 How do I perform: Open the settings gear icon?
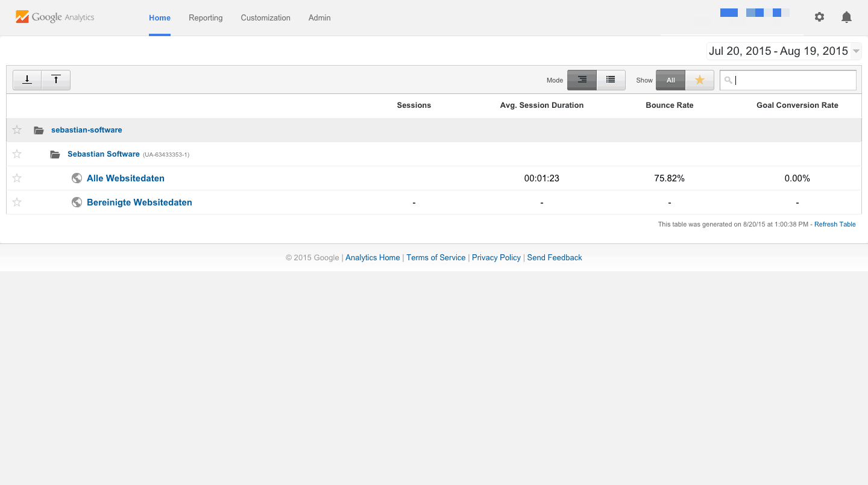819,17
